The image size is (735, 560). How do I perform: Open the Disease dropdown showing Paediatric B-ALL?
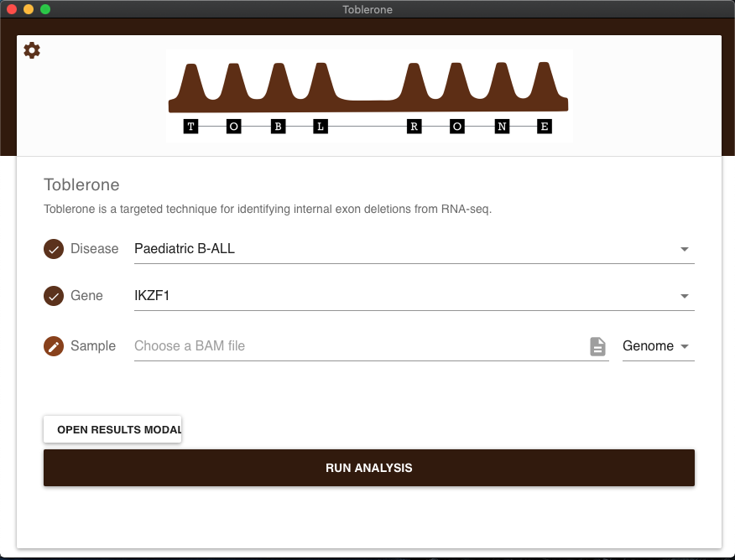coord(414,249)
